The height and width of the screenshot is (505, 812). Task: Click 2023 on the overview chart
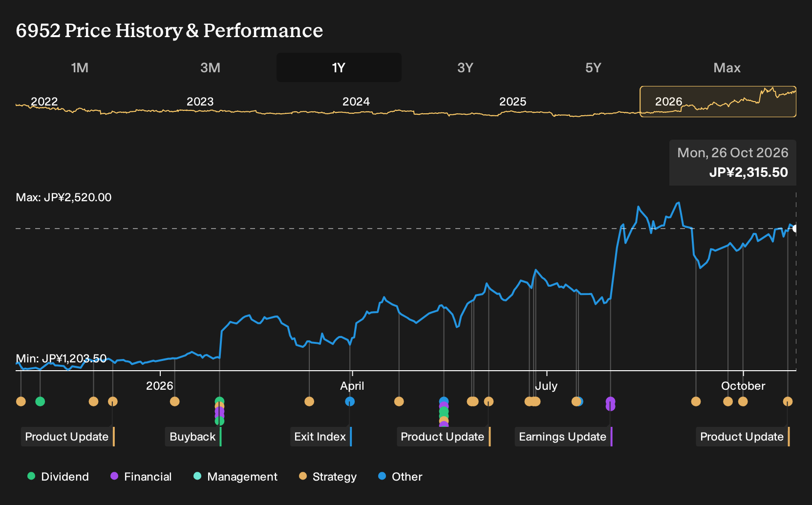point(200,102)
